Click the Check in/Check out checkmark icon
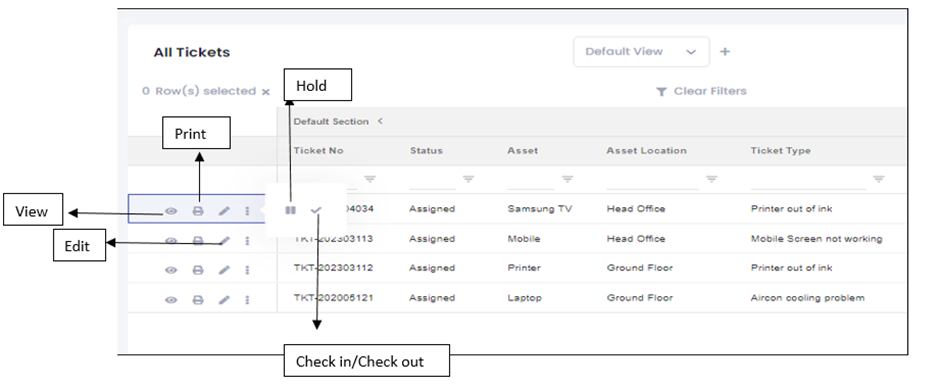This screenshot has height=386, width=940. pyautogui.click(x=316, y=210)
